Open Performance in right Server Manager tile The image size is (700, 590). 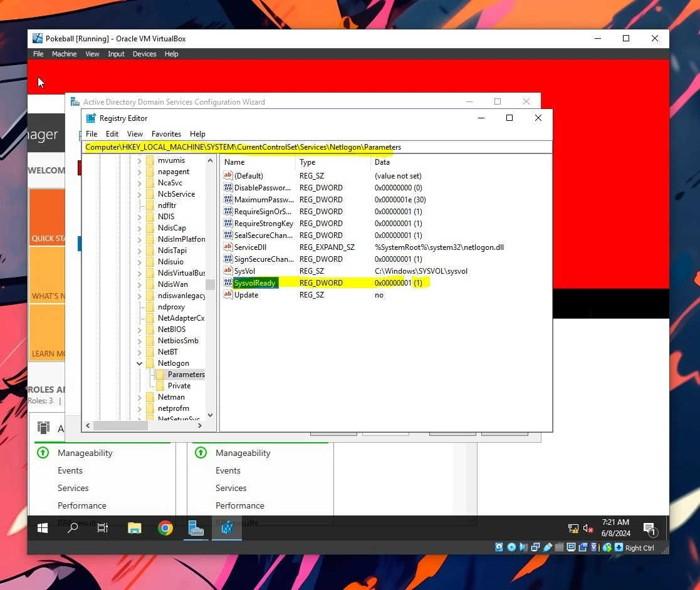coord(240,505)
